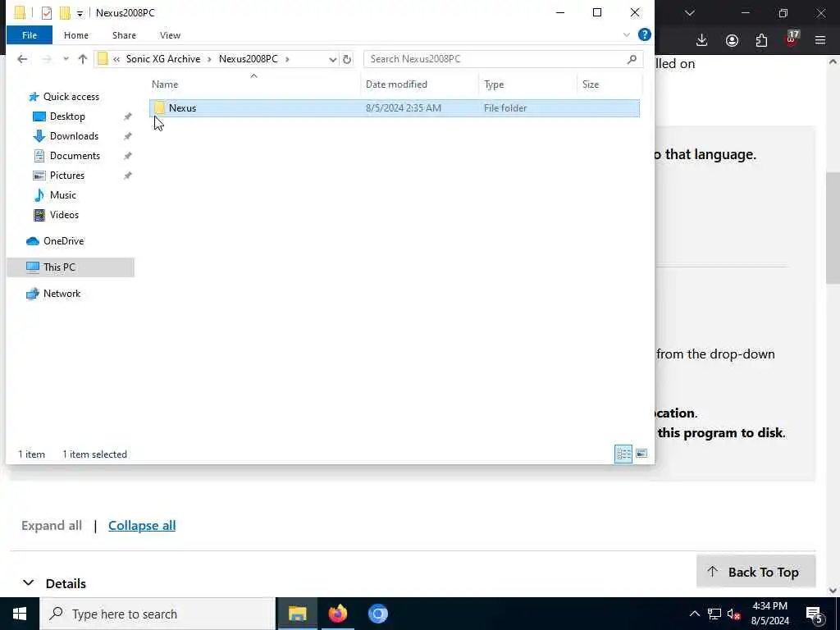Sort by the Date modified column

tap(396, 84)
